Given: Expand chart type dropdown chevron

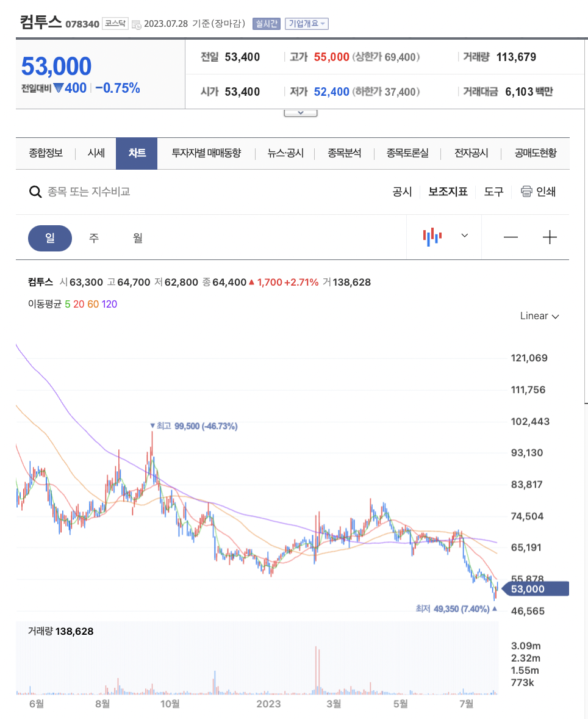Looking at the screenshot, I should pos(464,236).
